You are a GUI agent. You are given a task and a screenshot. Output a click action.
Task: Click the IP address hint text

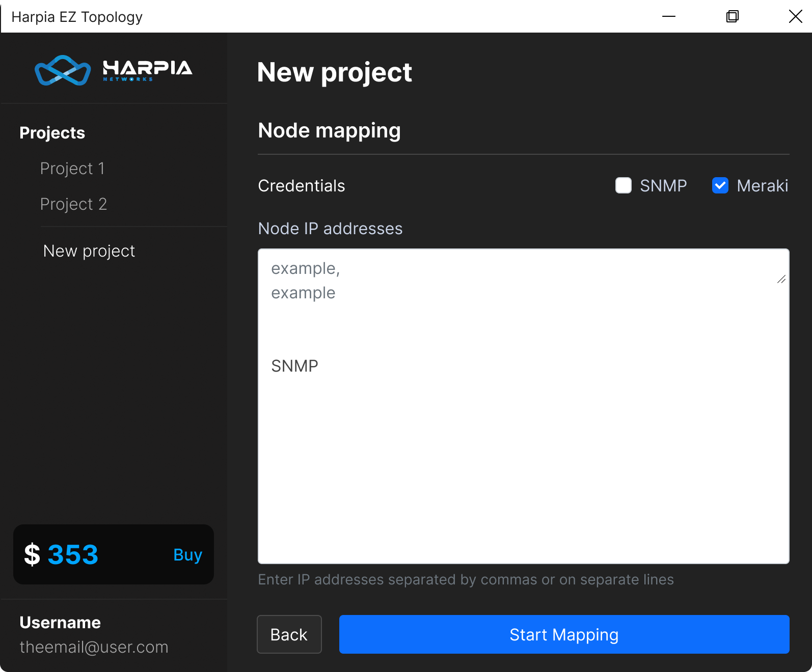click(x=466, y=579)
